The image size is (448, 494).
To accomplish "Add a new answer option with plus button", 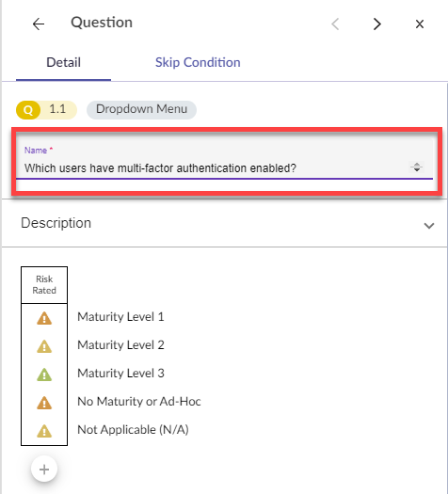I will pos(44,470).
